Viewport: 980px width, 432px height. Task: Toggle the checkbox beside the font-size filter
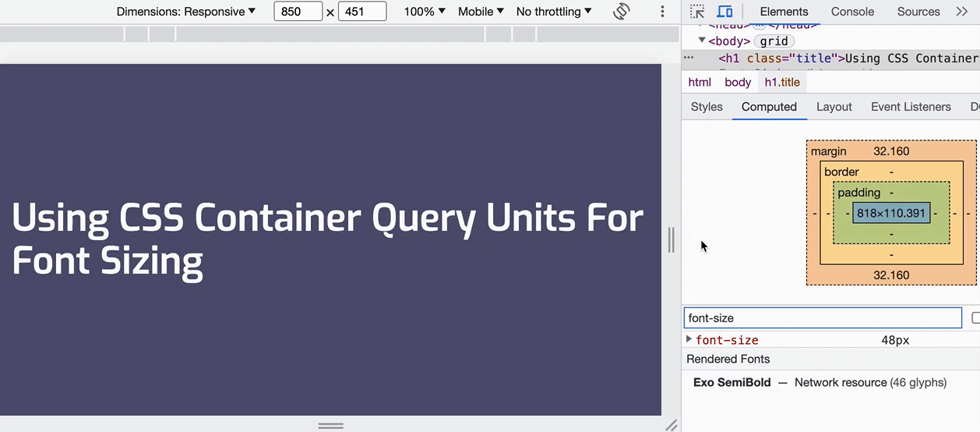pyautogui.click(x=975, y=317)
